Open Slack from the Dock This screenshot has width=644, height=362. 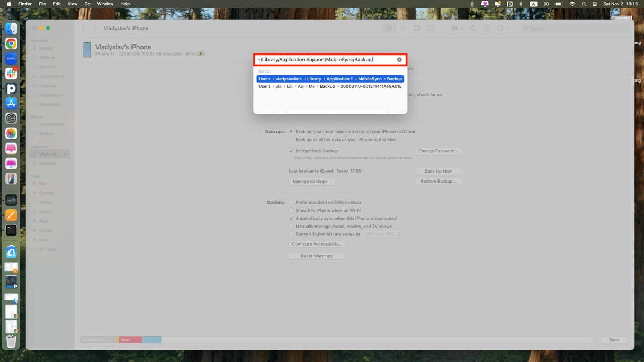[x=11, y=74]
